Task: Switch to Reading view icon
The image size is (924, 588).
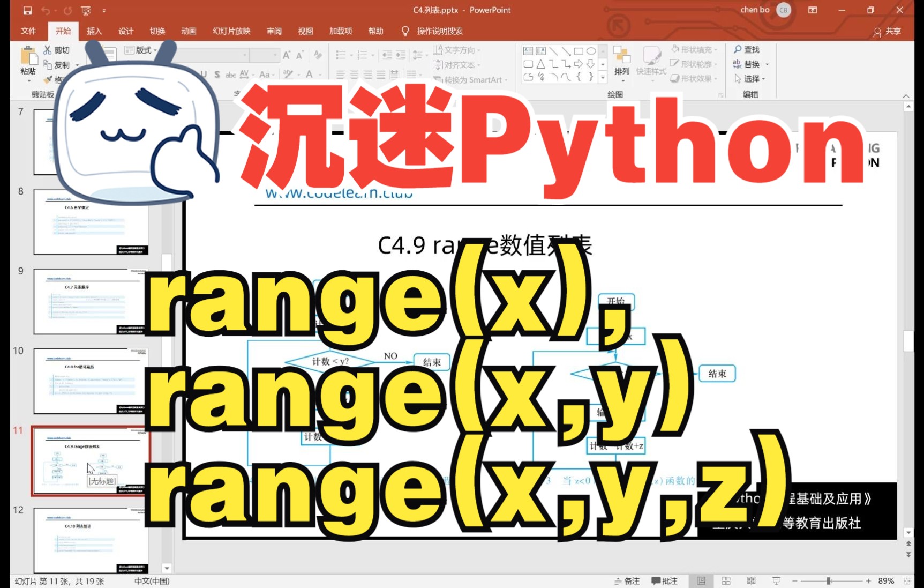Action: tap(752, 581)
